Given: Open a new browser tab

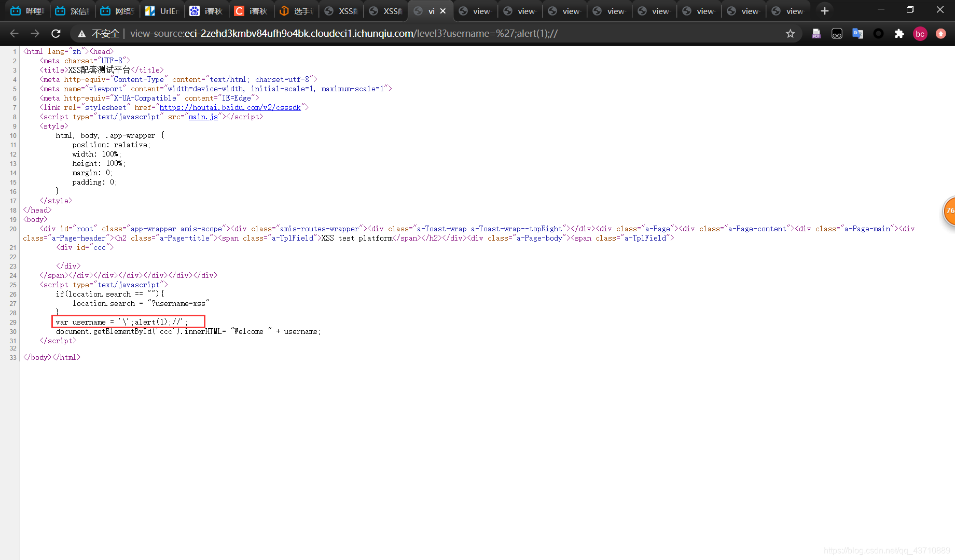Looking at the screenshot, I should pyautogui.click(x=824, y=11).
